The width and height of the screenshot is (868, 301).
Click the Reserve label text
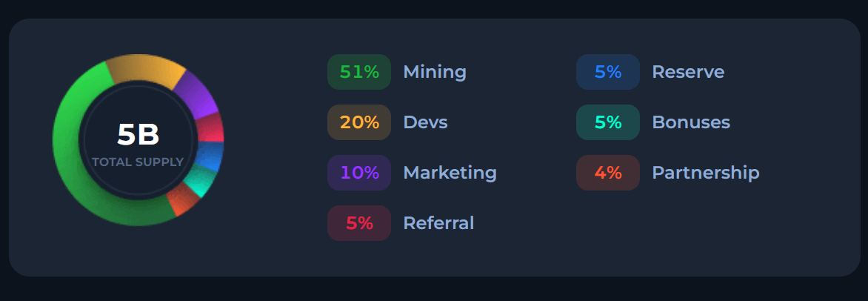[x=688, y=72]
